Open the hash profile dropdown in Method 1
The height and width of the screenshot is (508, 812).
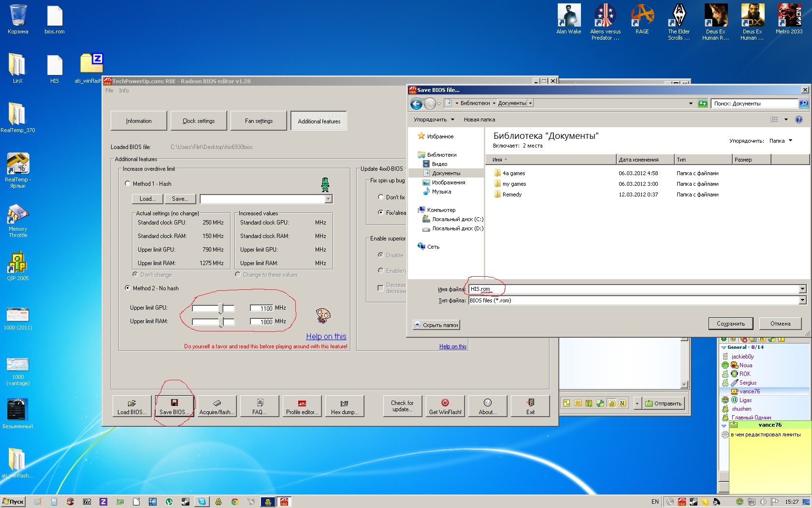(x=328, y=199)
